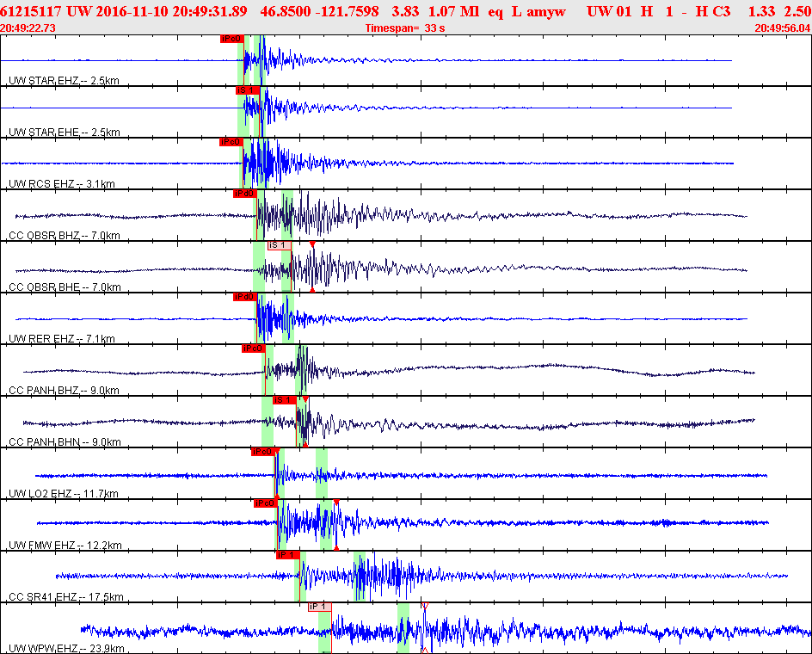
Task: Click the start time 20:49:22.73
Action: click(x=28, y=28)
